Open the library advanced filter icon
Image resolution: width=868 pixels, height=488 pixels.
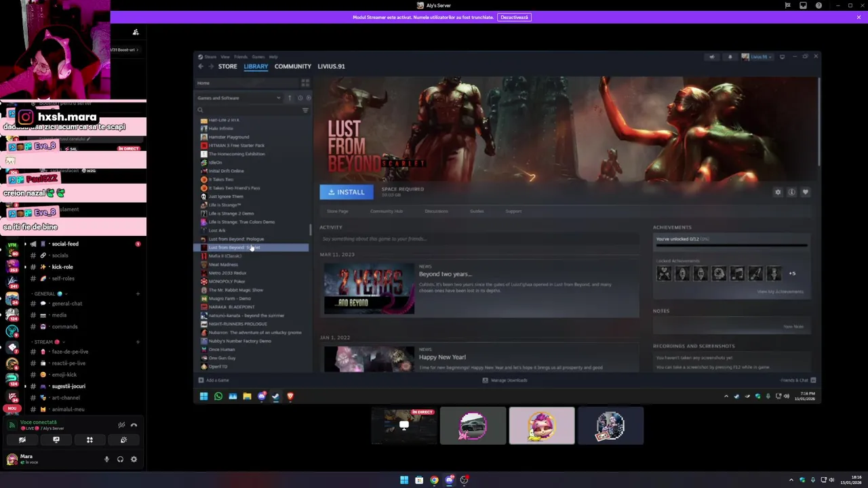coord(305,110)
